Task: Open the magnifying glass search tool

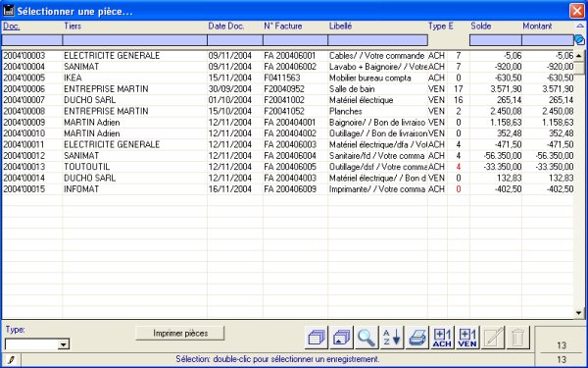Action: [x=367, y=337]
